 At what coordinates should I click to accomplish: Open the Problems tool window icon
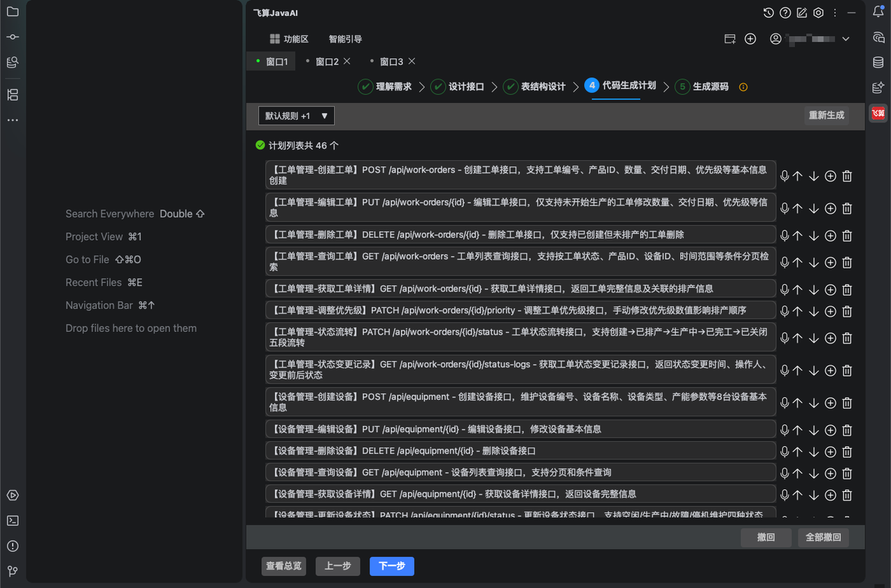[x=13, y=546]
